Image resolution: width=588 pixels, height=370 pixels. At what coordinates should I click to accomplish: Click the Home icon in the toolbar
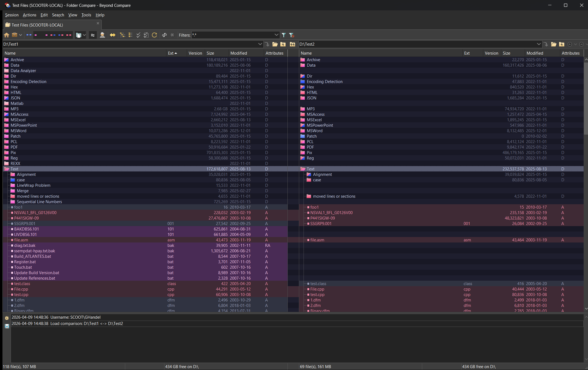[x=7, y=35]
